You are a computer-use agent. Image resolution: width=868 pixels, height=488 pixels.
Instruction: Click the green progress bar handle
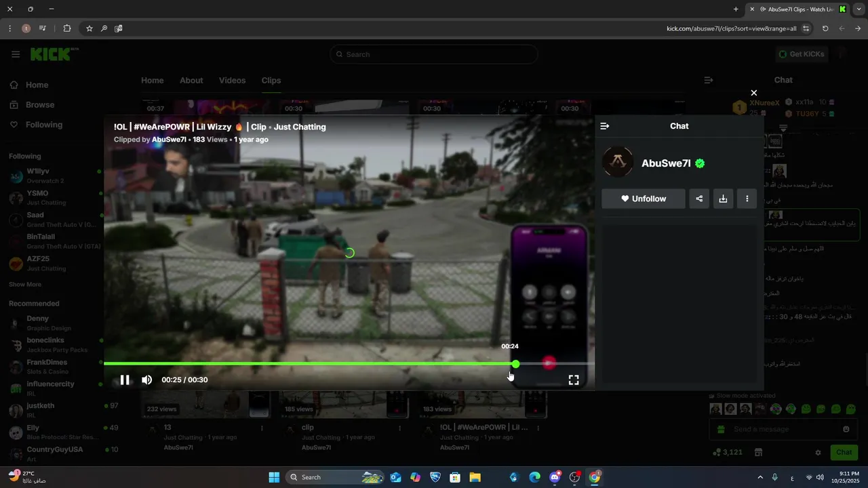tap(516, 364)
